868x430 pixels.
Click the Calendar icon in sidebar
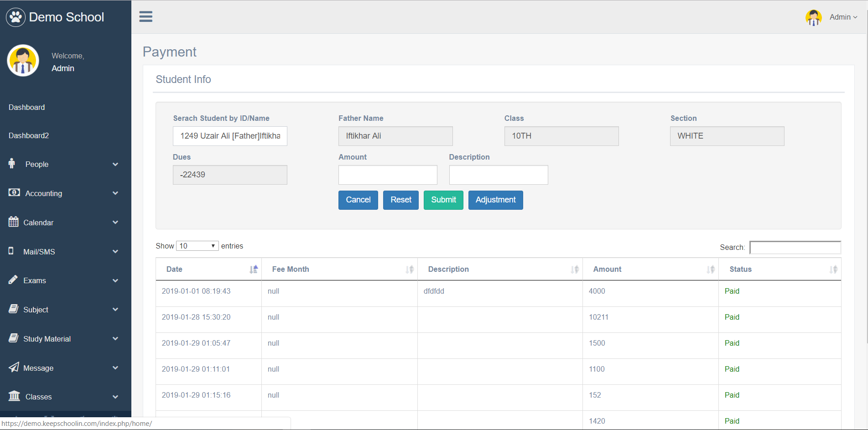pyautogui.click(x=14, y=222)
